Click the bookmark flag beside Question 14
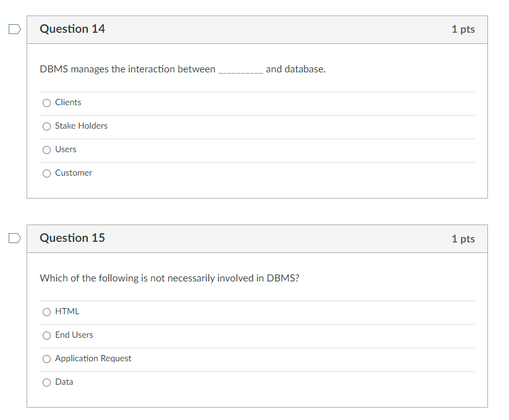 [14, 28]
